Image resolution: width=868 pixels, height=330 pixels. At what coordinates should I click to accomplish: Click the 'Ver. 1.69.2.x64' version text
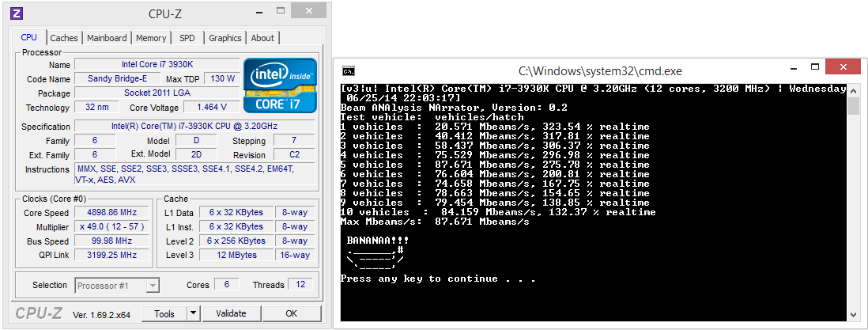(x=101, y=315)
